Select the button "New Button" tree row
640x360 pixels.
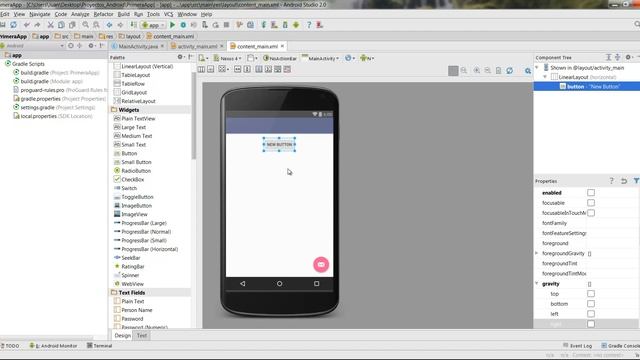coord(587,86)
